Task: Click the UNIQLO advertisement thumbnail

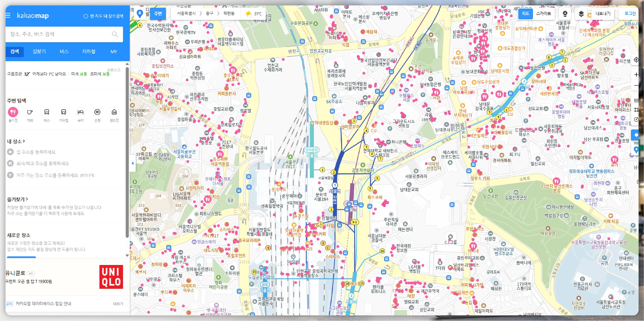Action: click(x=111, y=277)
